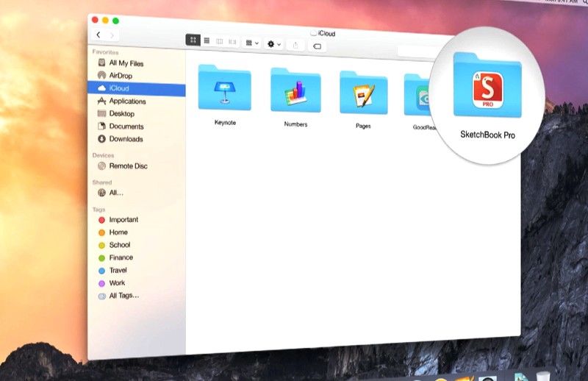The width and height of the screenshot is (588, 381).
Task: Click the Edit Tags toolbar icon
Action: click(x=317, y=46)
